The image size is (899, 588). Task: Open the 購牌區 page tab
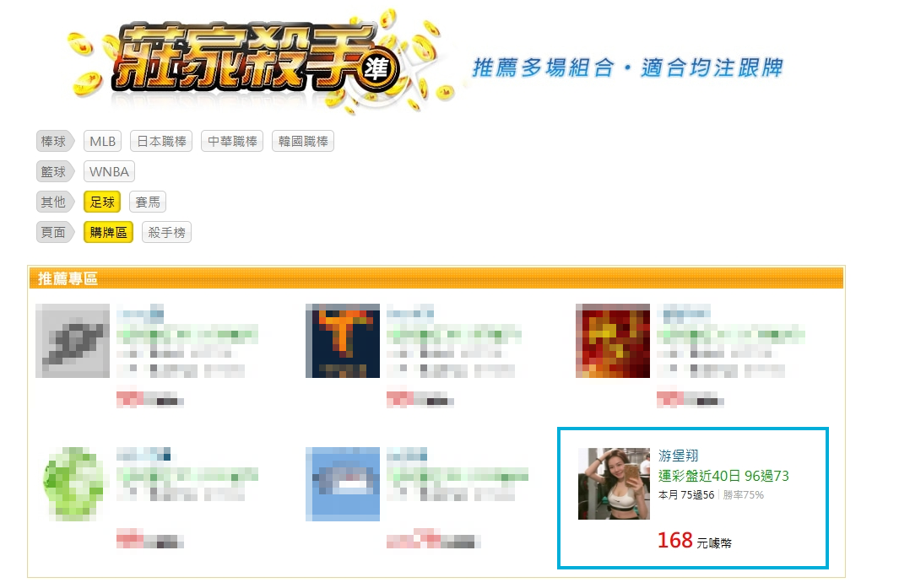point(108,232)
